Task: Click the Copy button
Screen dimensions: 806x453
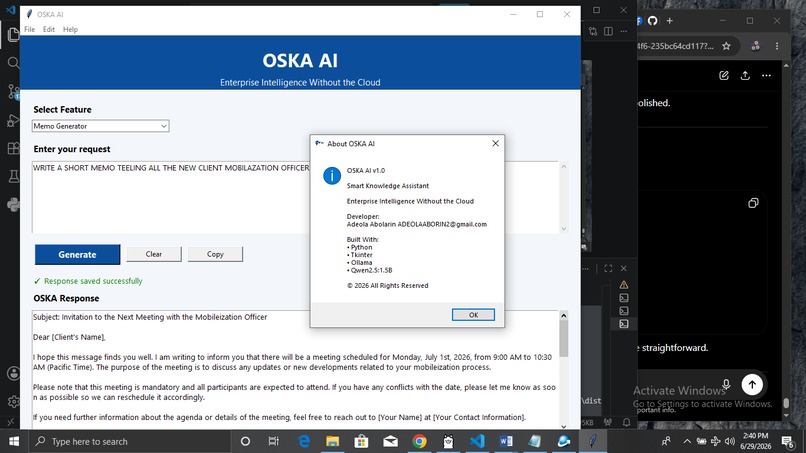Action: (x=215, y=254)
